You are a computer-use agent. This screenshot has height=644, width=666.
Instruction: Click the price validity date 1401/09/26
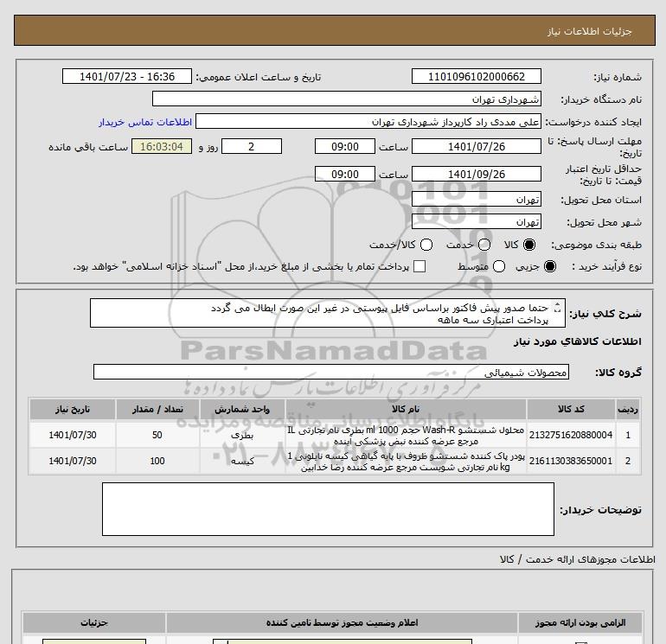click(476, 174)
